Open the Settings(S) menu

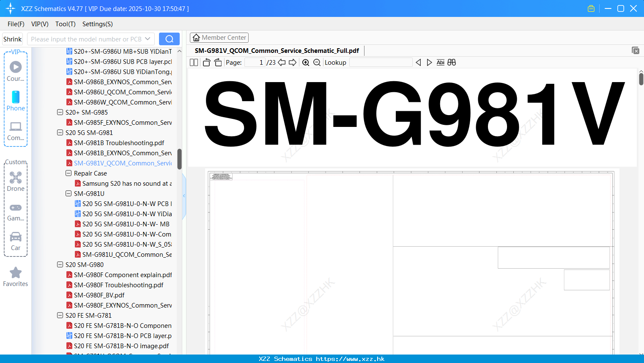click(x=98, y=24)
